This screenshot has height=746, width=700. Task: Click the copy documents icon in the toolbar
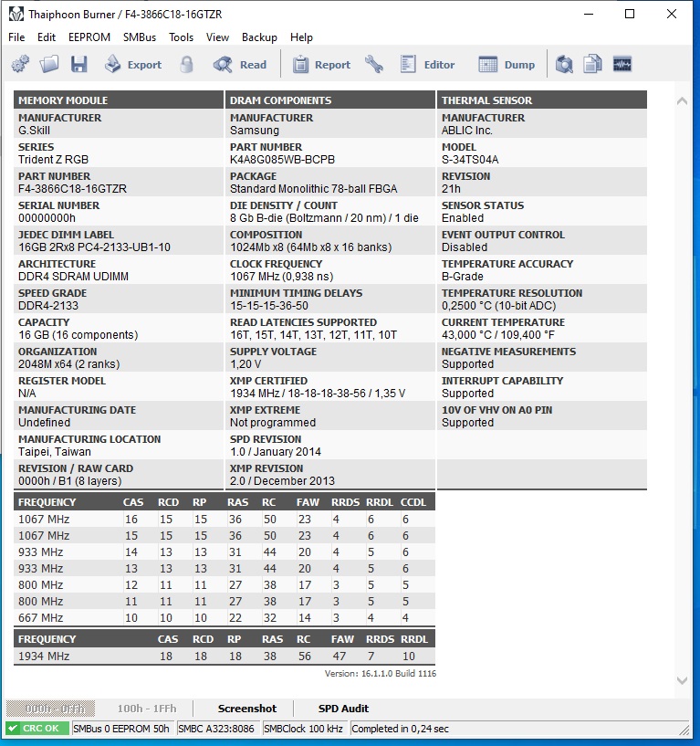(x=592, y=64)
